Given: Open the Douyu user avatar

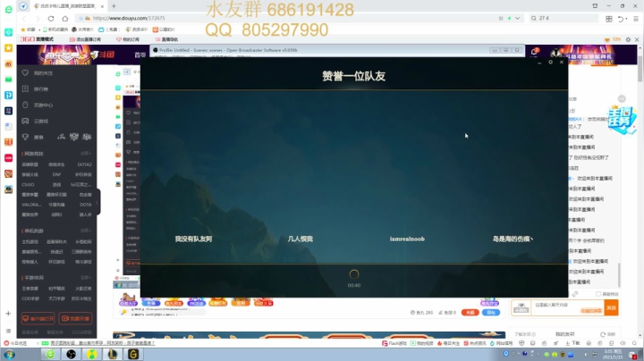Looking at the screenshot, I should pyautogui.click(x=556, y=53).
